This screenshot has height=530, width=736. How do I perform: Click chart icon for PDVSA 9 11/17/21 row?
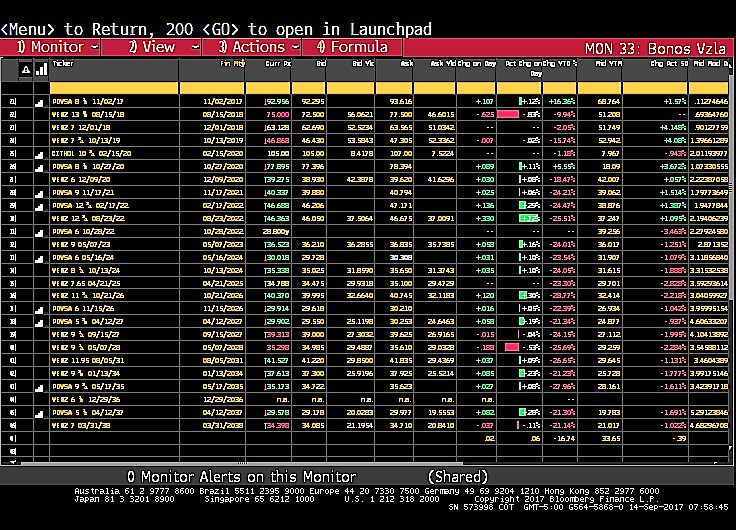pos(40,193)
